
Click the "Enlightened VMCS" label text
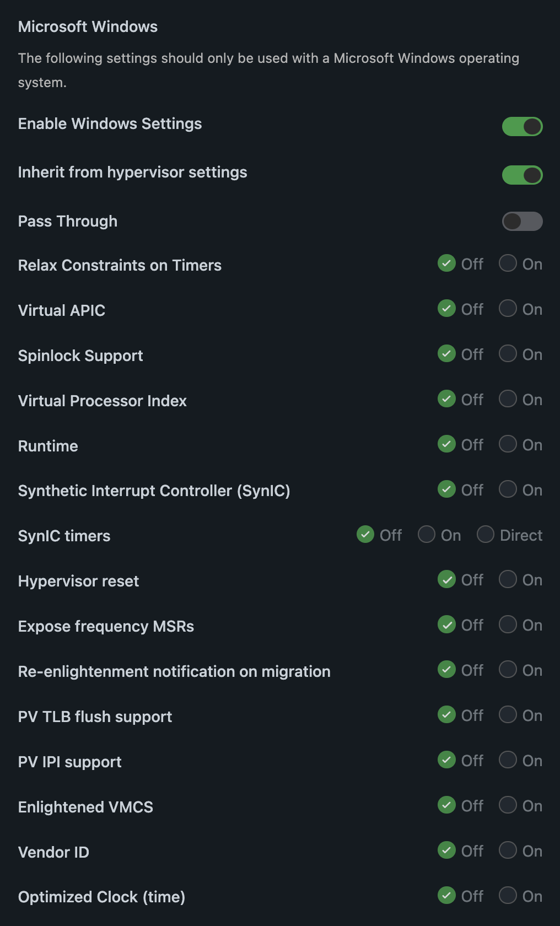click(85, 807)
